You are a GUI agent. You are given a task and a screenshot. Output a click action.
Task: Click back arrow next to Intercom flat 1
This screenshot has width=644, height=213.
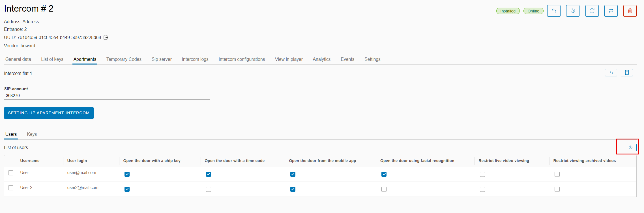click(x=611, y=73)
